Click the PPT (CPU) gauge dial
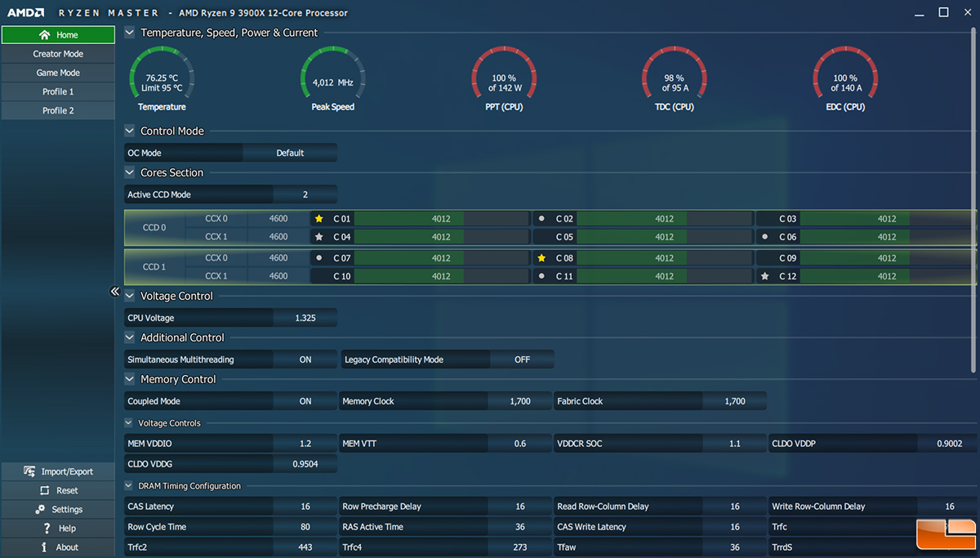This screenshot has width=980, height=558. click(x=504, y=73)
